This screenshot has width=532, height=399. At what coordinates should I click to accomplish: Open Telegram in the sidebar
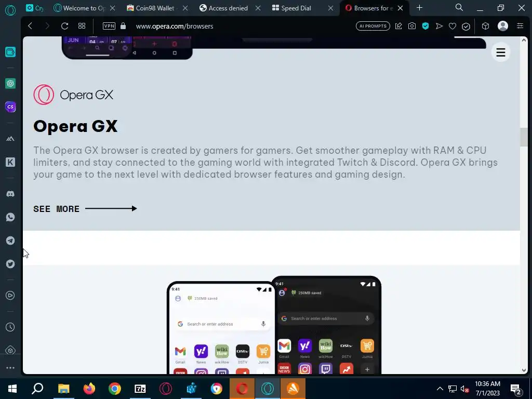[10, 241]
